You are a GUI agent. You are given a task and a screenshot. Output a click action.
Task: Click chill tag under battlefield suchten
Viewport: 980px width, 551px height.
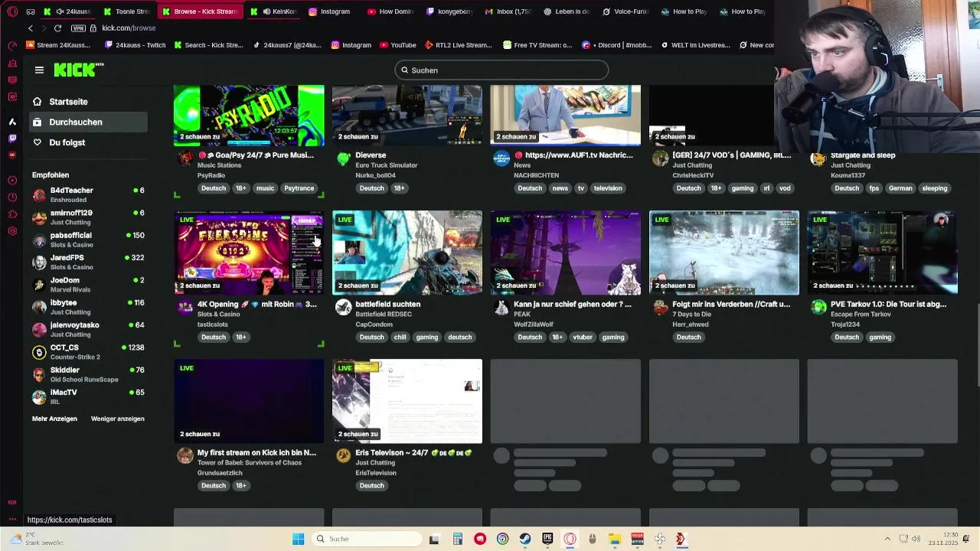click(400, 337)
